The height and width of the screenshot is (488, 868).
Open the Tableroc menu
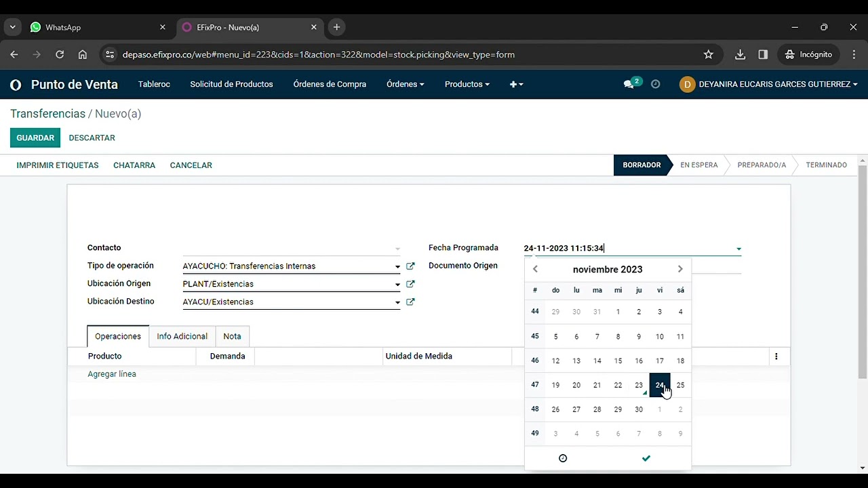(x=154, y=85)
